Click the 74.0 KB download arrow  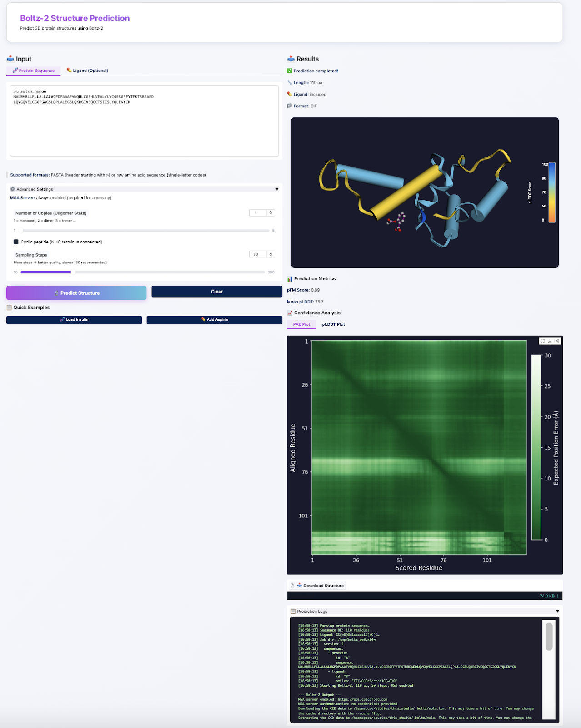558,596
